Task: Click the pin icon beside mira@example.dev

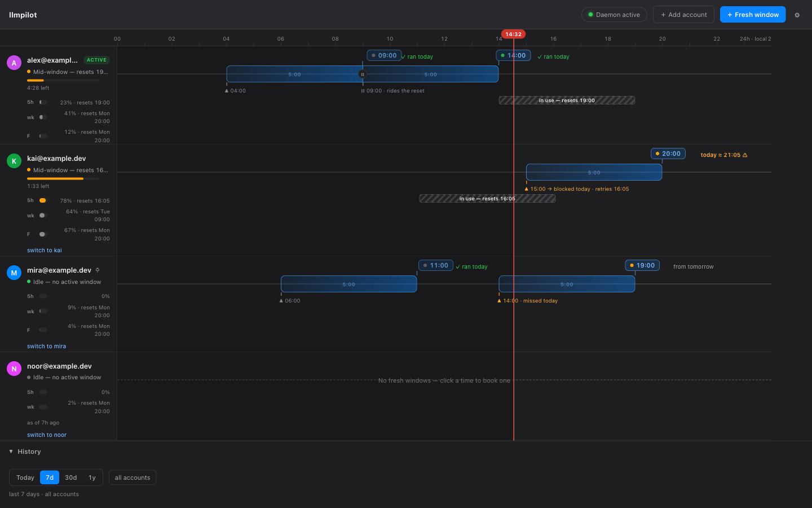Action: pos(98,270)
